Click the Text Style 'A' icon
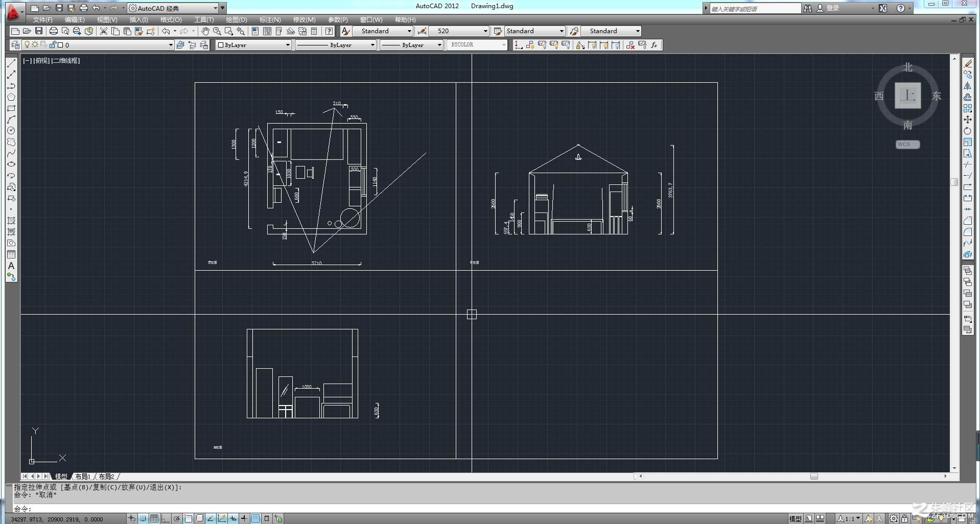 [345, 31]
